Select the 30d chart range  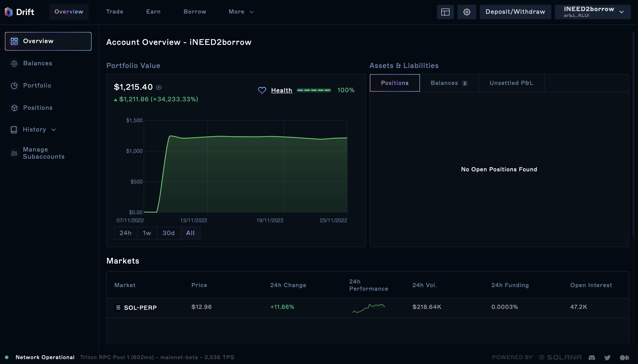[168, 233]
